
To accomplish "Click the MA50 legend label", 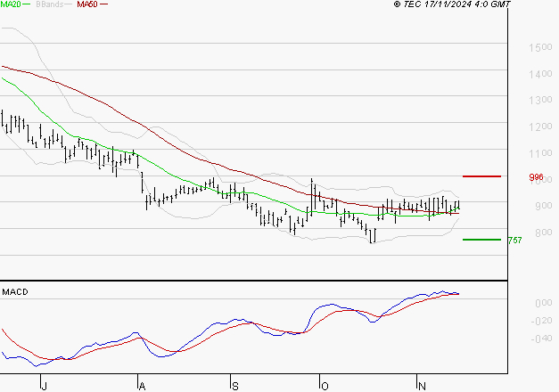I will 87,4.
